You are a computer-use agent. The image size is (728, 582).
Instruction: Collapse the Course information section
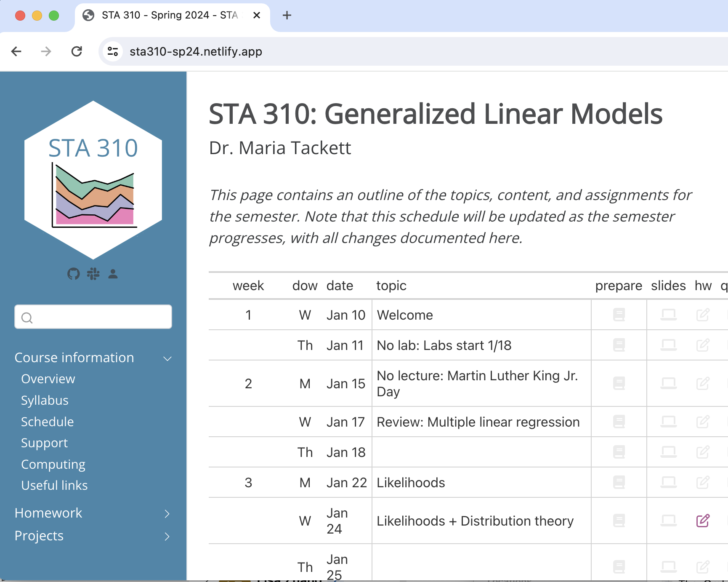167,358
